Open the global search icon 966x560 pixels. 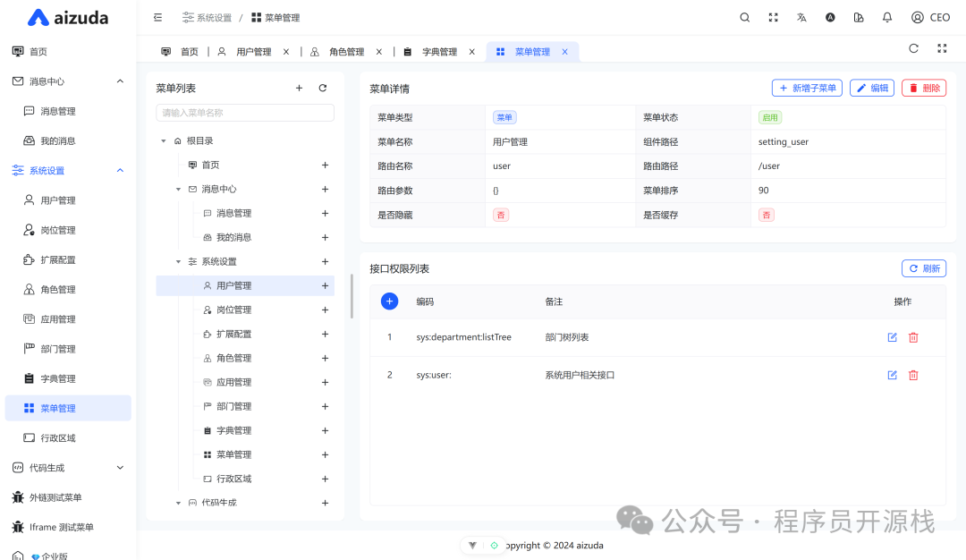744,17
